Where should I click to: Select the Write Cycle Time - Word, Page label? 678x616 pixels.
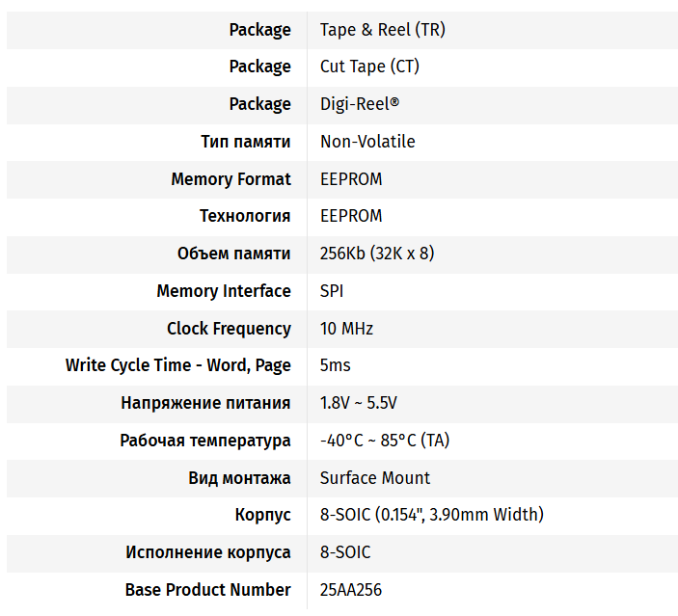[x=177, y=365]
